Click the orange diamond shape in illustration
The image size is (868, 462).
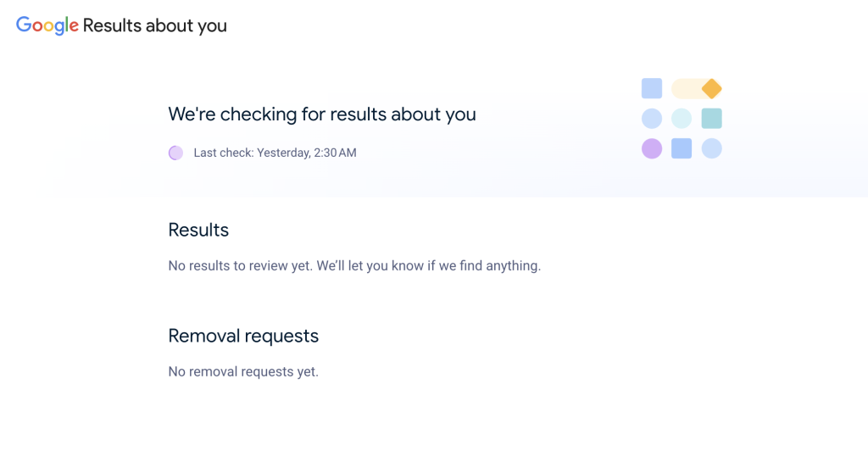point(711,88)
